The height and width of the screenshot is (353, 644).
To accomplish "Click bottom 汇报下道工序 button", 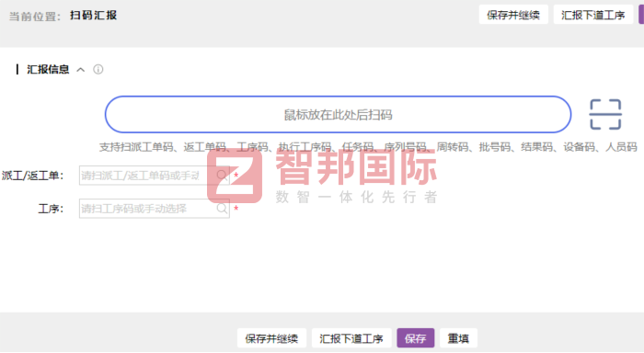I will pyautogui.click(x=351, y=338).
